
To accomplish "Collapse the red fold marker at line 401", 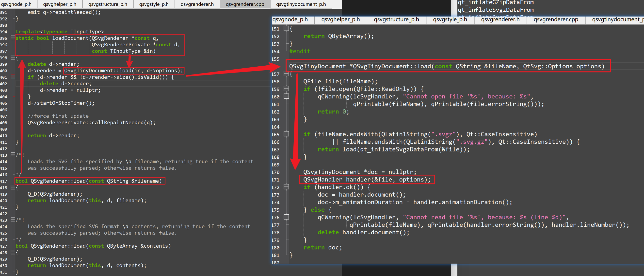I will [x=13, y=77].
